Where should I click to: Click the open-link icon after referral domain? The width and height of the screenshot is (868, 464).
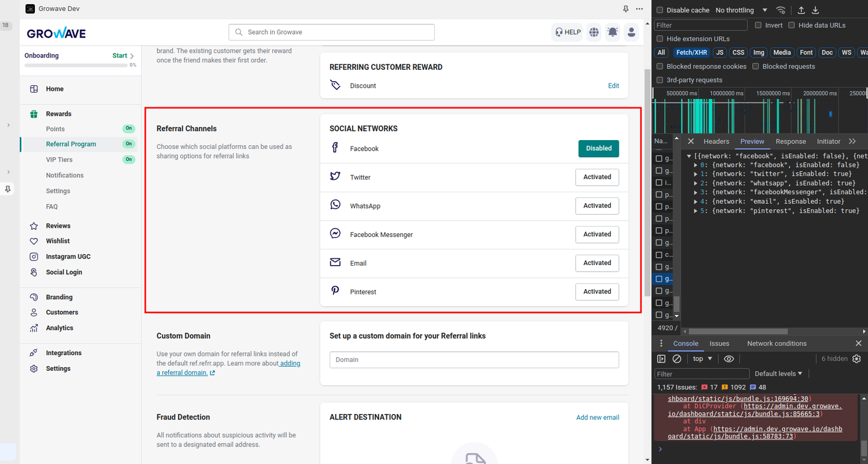(x=212, y=373)
